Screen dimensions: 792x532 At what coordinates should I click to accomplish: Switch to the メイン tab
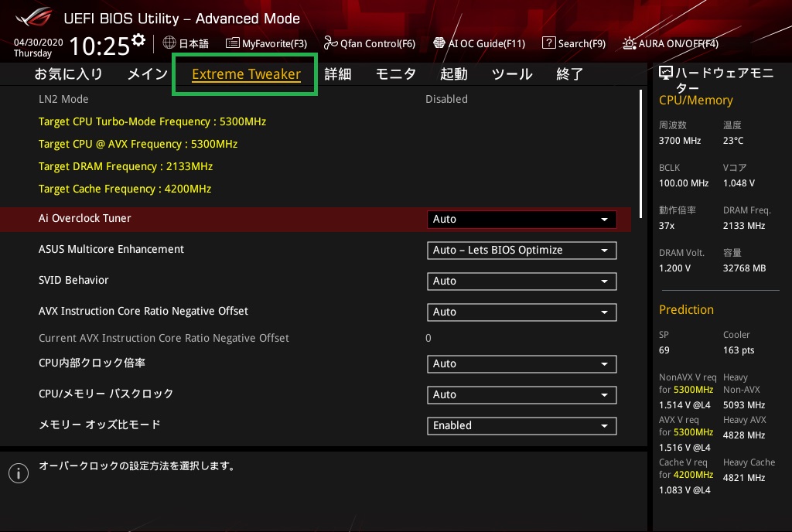click(x=148, y=74)
